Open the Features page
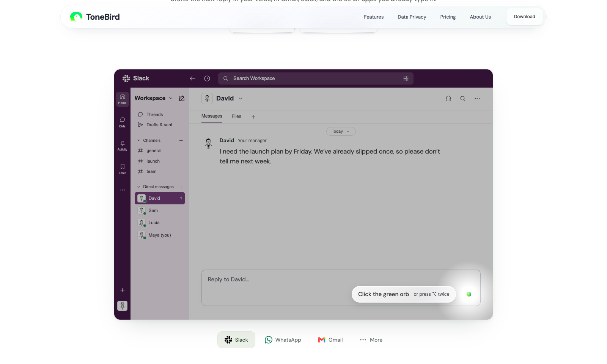Viewport: 607px width, 364px height. pyautogui.click(x=374, y=17)
